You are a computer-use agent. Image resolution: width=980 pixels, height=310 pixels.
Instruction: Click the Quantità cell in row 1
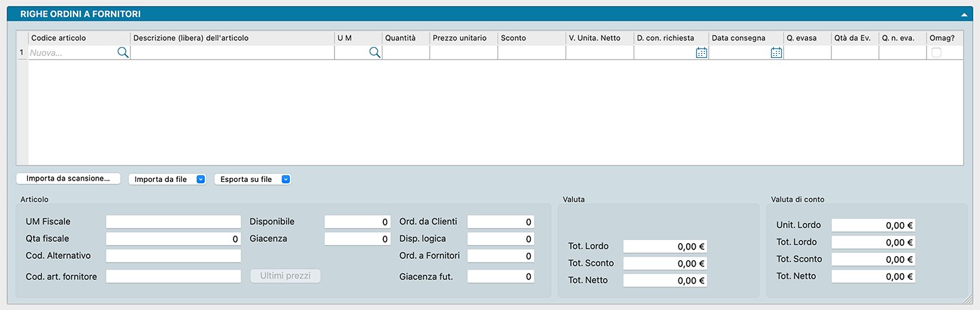(x=406, y=52)
